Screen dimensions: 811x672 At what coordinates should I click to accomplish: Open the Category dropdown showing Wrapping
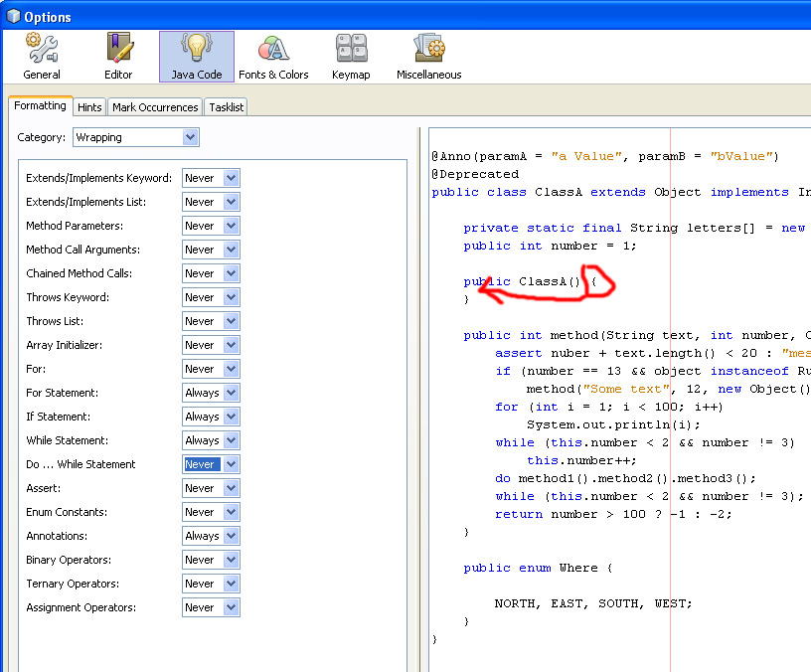point(136,137)
